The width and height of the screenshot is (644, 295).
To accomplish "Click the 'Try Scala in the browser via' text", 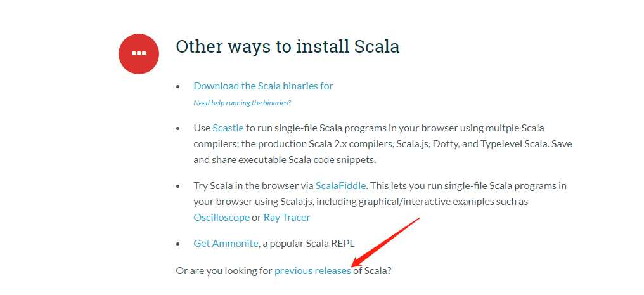I will (x=254, y=186).
